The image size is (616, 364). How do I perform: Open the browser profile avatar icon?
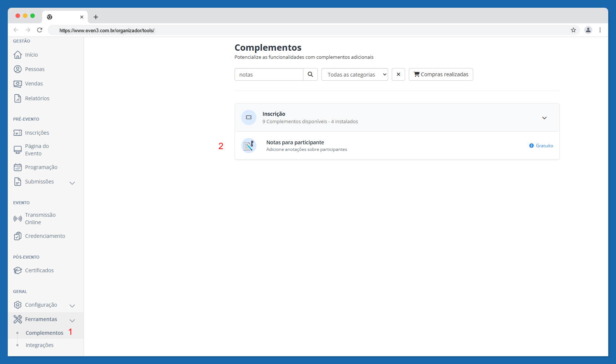click(588, 30)
